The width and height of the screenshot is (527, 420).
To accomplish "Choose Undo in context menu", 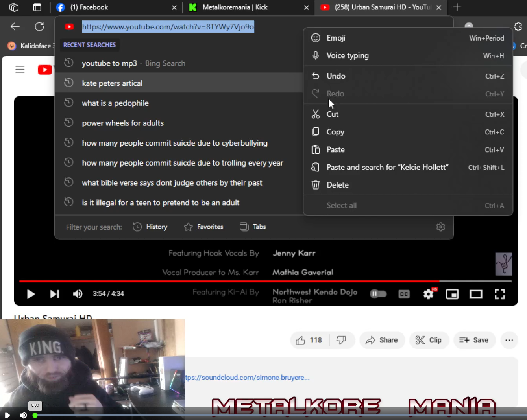I will tap(408, 76).
